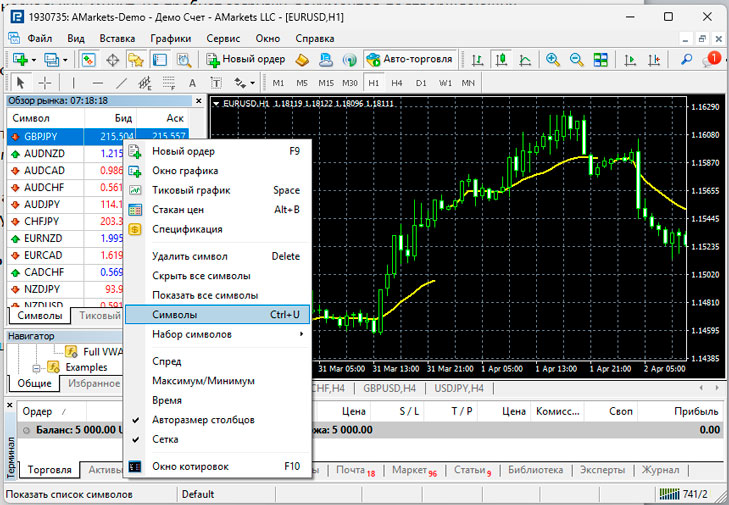Toggle the Авто-торговля button
Screen dimensions: 729x505
tap(411, 59)
